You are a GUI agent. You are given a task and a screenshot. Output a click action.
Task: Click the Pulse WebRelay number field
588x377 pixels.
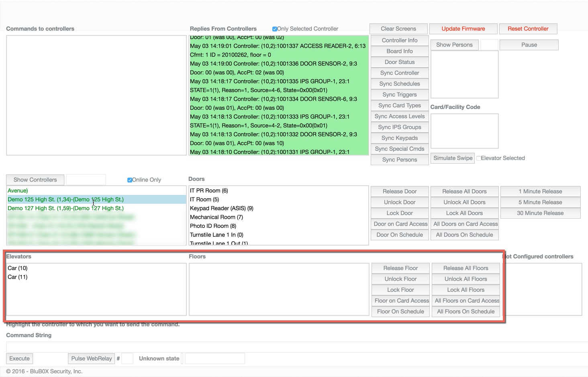pos(127,359)
